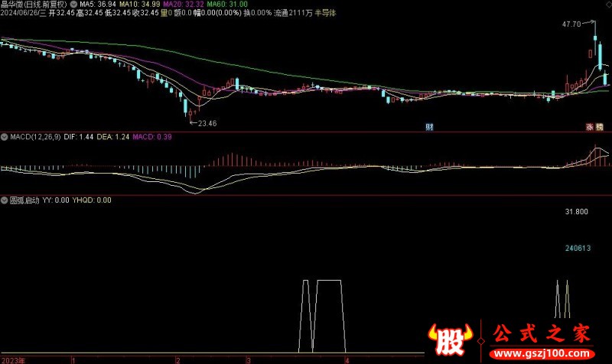Click the 晶华微(日线.前复权) chart title

[34, 5]
